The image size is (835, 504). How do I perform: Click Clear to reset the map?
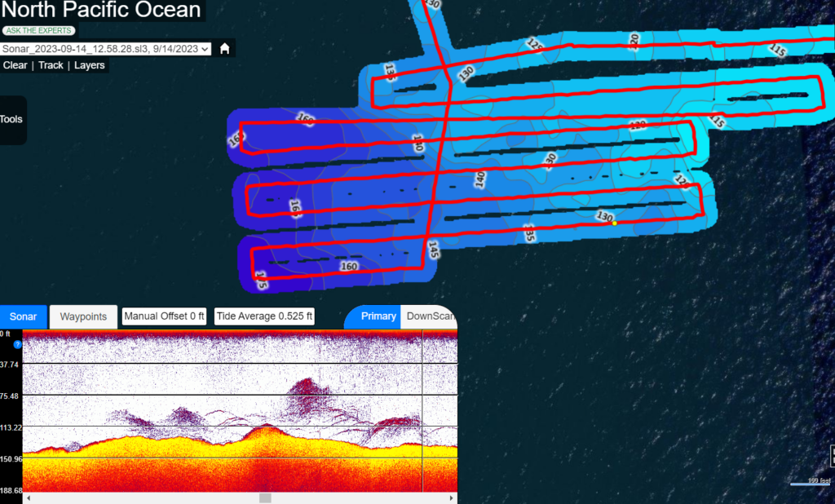[x=15, y=65]
